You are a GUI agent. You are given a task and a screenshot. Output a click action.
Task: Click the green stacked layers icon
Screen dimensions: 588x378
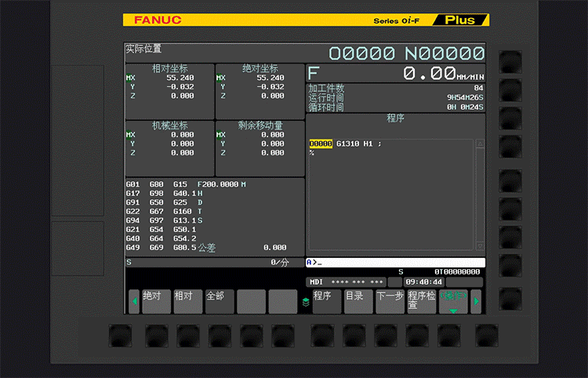point(306,302)
